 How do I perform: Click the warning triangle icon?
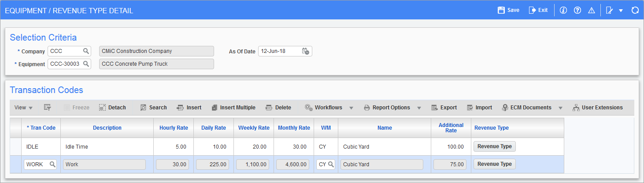coord(592,10)
